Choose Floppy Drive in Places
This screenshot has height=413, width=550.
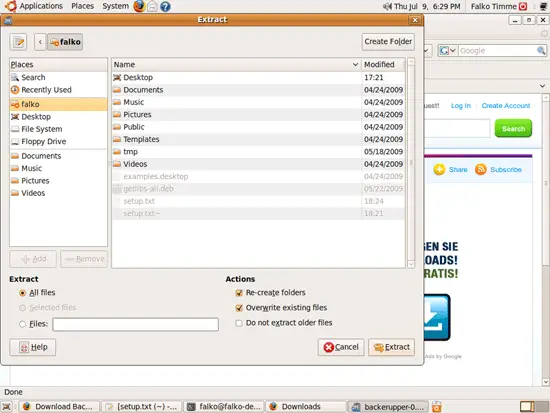tap(58, 141)
